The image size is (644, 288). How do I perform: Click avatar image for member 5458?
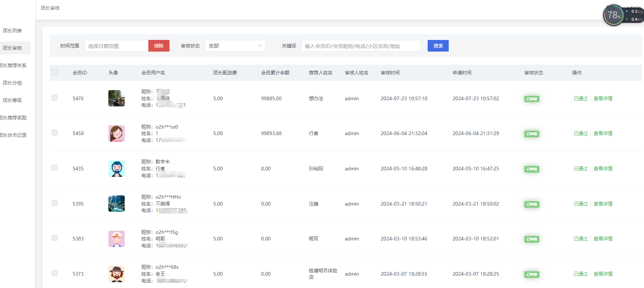click(116, 133)
